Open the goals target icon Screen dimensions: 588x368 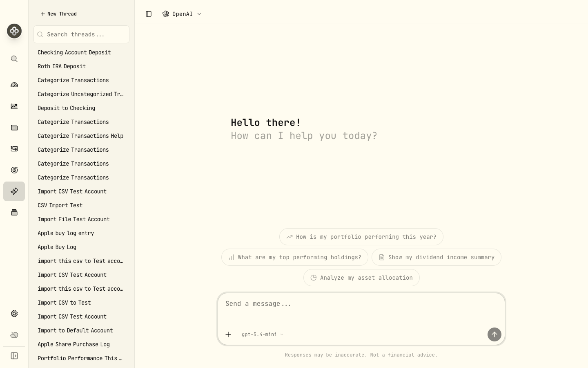[x=14, y=170]
